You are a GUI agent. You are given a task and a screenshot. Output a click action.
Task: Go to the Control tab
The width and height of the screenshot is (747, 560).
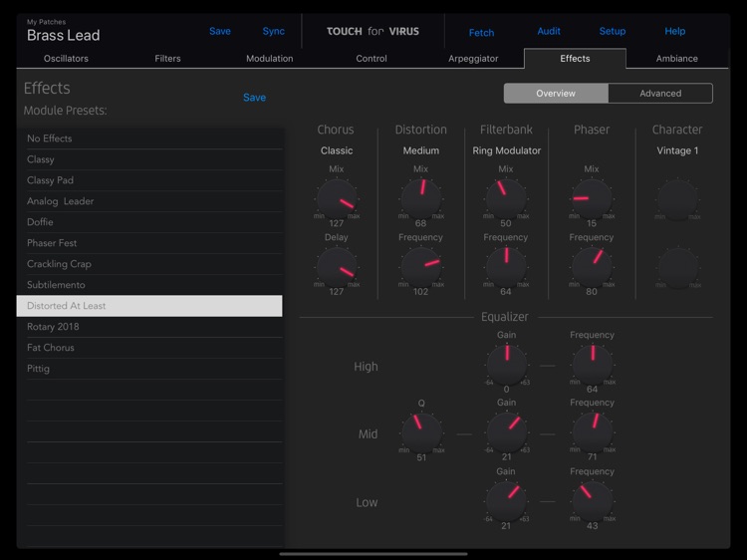tap(372, 59)
